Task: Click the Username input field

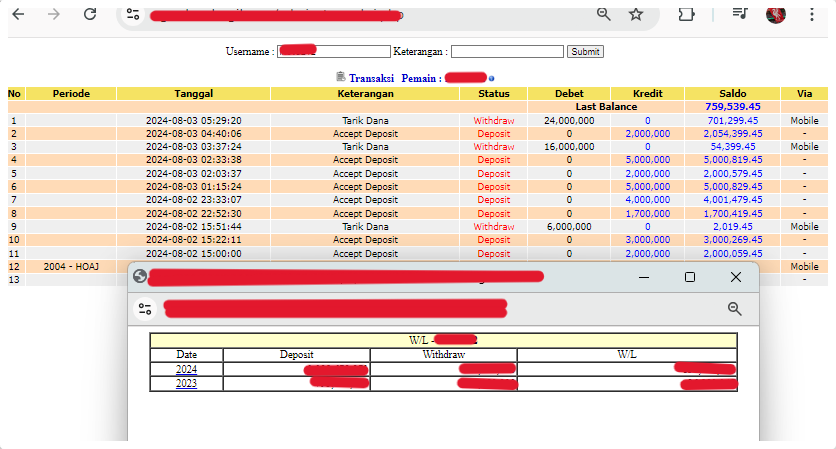Action: [333, 51]
